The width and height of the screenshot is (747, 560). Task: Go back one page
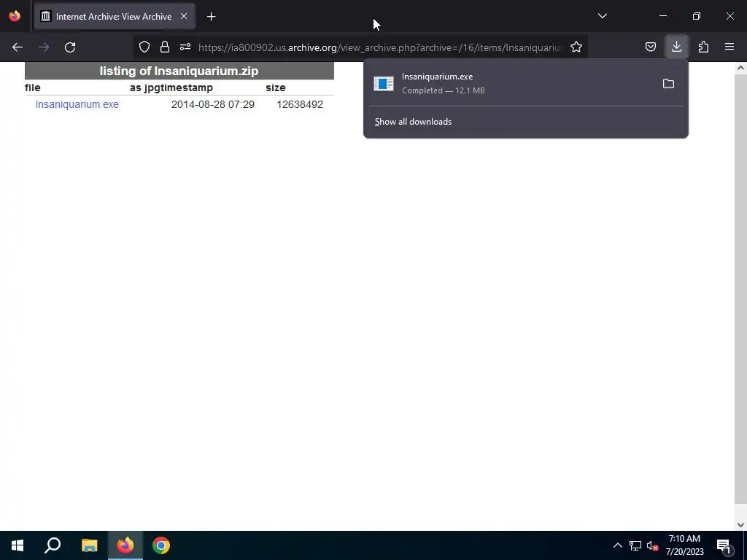(18, 47)
